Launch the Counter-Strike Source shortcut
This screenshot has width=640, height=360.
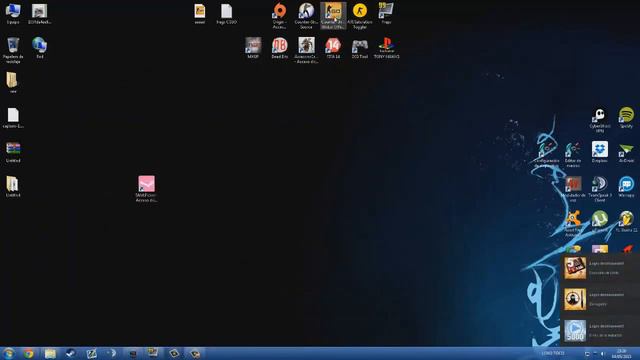306,16
